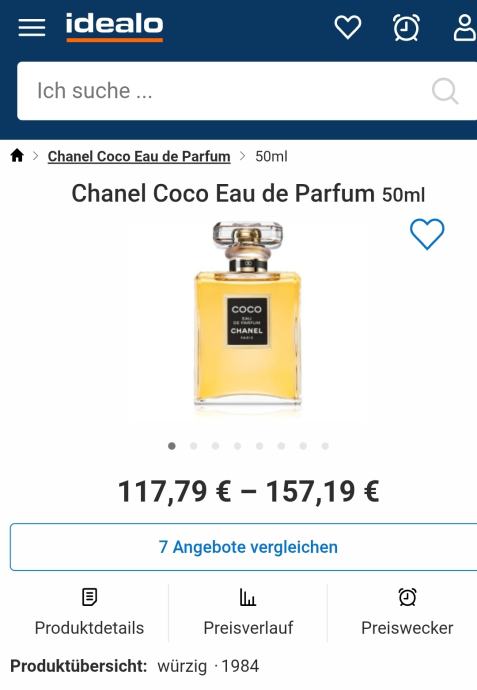
Task: Open the wishlist heart in header
Action: pos(348,27)
